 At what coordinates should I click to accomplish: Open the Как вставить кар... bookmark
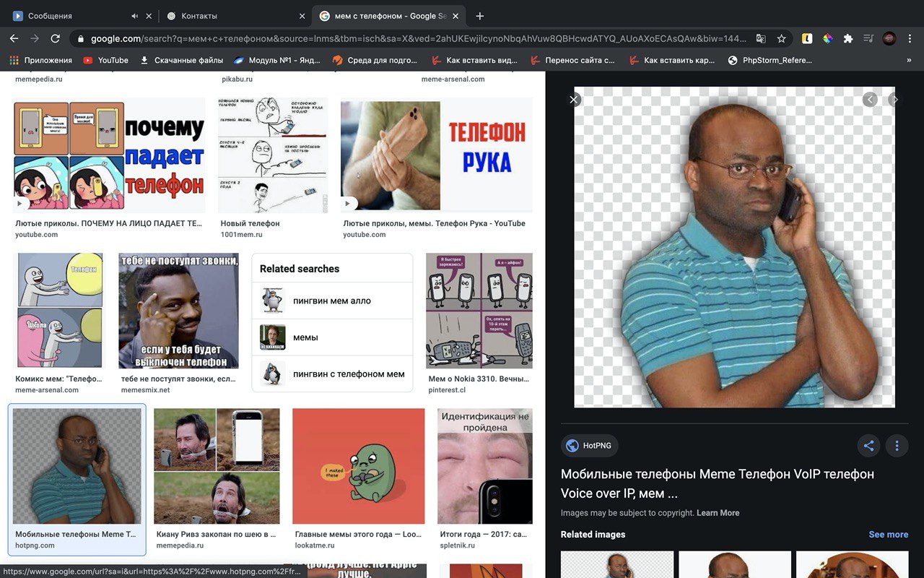pyautogui.click(x=671, y=61)
